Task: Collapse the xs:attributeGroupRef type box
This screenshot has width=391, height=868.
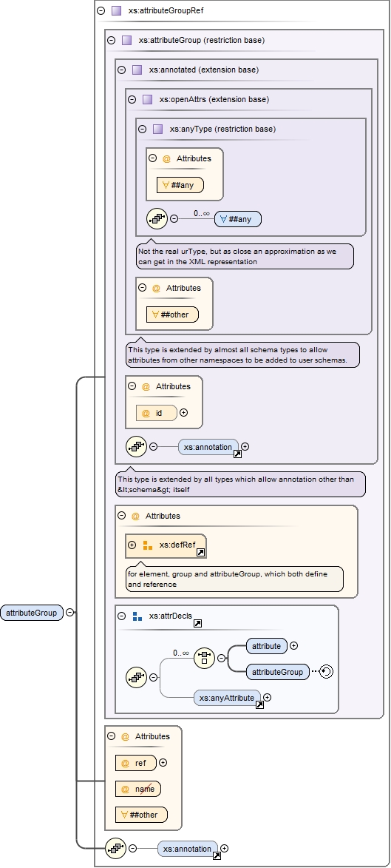Action: click(101, 10)
